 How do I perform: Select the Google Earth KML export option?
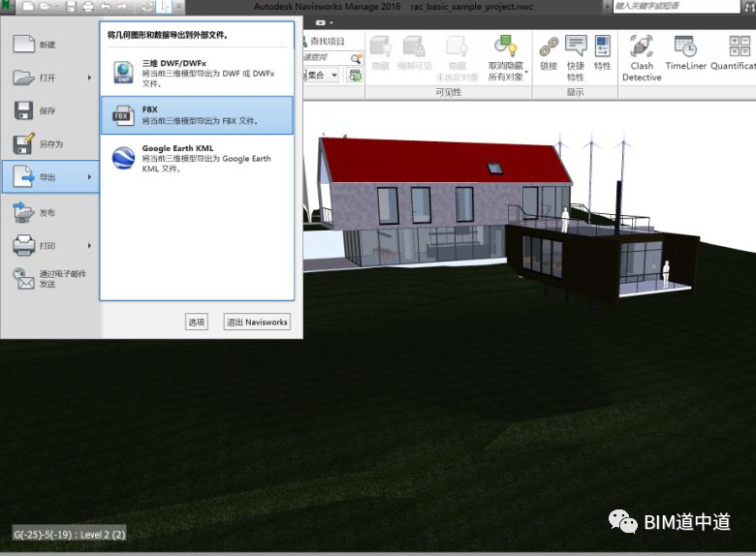click(x=197, y=158)
